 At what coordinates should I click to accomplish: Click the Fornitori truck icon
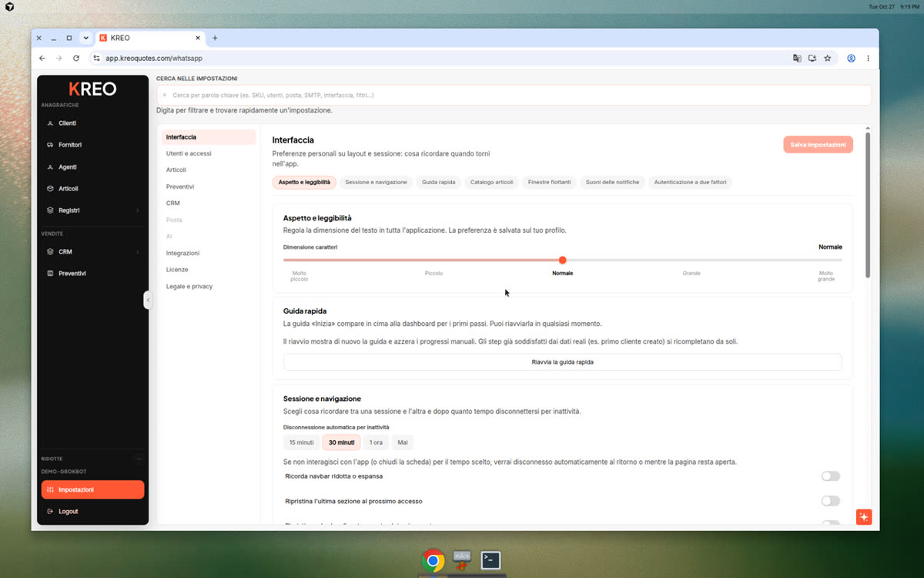coord(50,145)
